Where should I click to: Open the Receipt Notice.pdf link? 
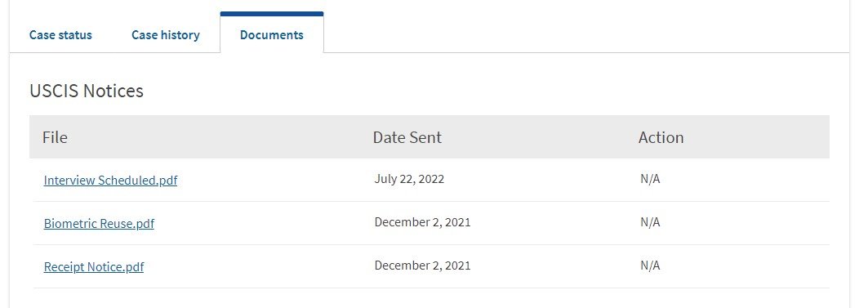click(x=94, y=266)
